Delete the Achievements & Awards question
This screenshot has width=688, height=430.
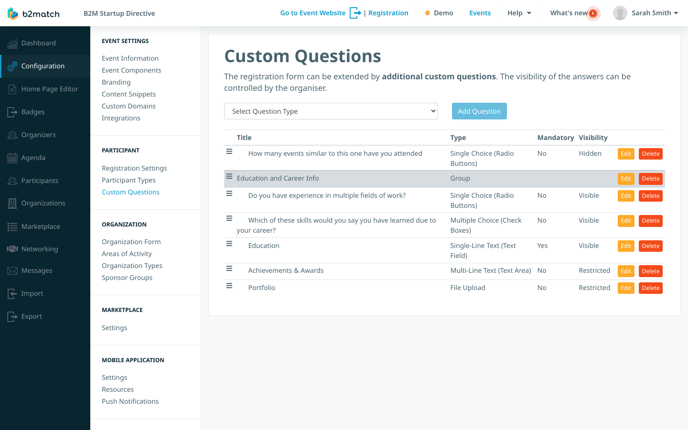coord(650,271)
